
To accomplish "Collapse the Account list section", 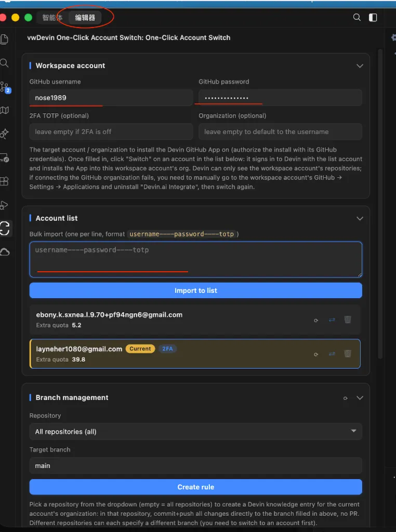I will pos(360,219).
